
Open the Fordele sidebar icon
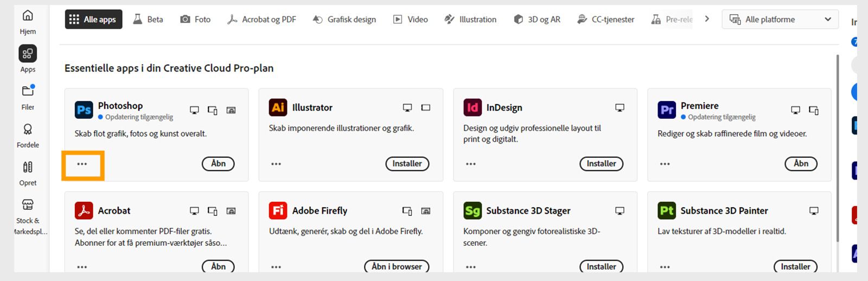click(28, 129)
